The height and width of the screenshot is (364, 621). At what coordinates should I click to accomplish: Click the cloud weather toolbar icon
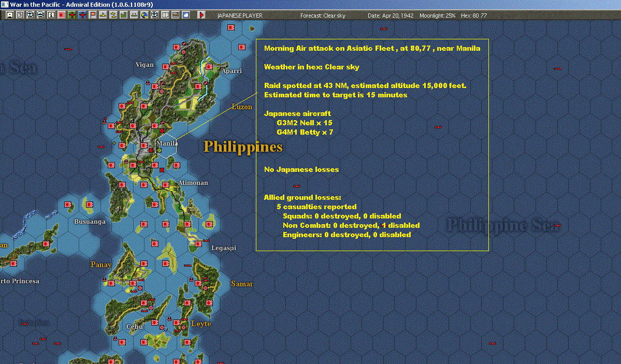(185, 15)
